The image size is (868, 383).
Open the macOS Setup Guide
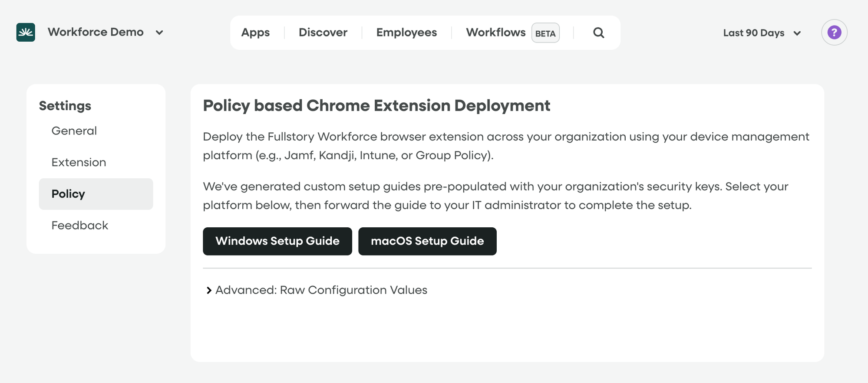(x=427, y=241)
